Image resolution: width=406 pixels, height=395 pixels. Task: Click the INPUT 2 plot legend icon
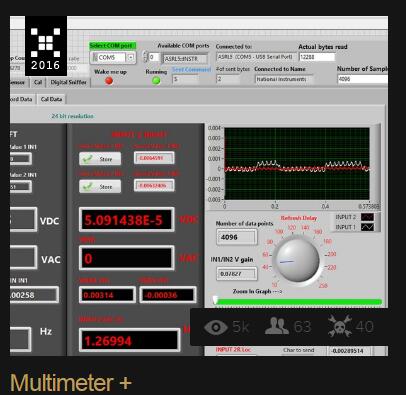pos(367,217)
